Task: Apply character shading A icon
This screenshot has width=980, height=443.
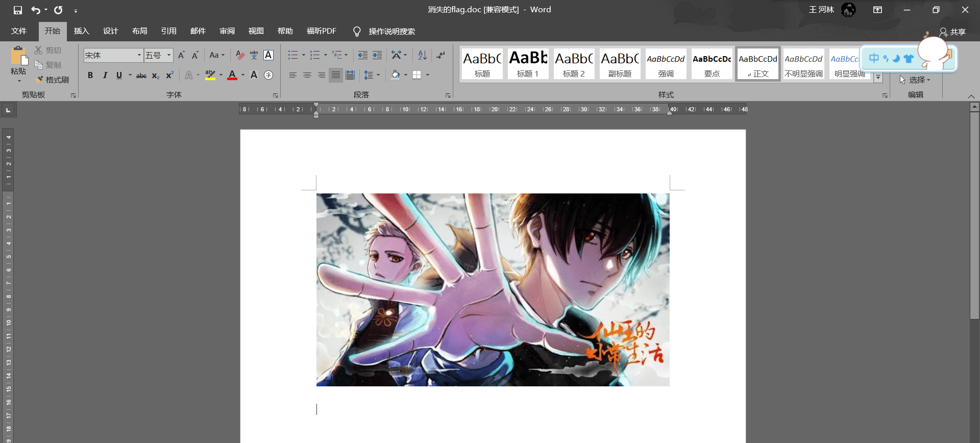Action: pos(254,75)
